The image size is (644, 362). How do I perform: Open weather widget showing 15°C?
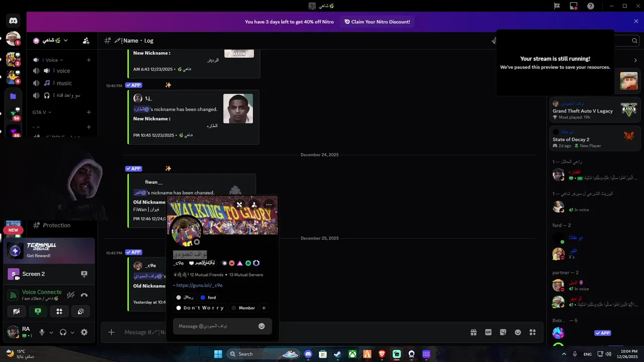click(20, 353)
